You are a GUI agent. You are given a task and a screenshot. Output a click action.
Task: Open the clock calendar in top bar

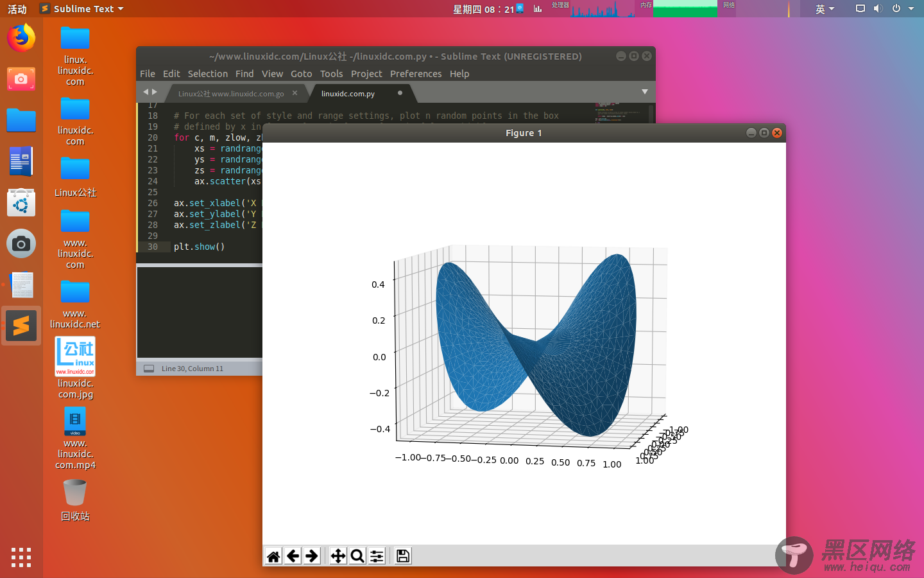483,9
